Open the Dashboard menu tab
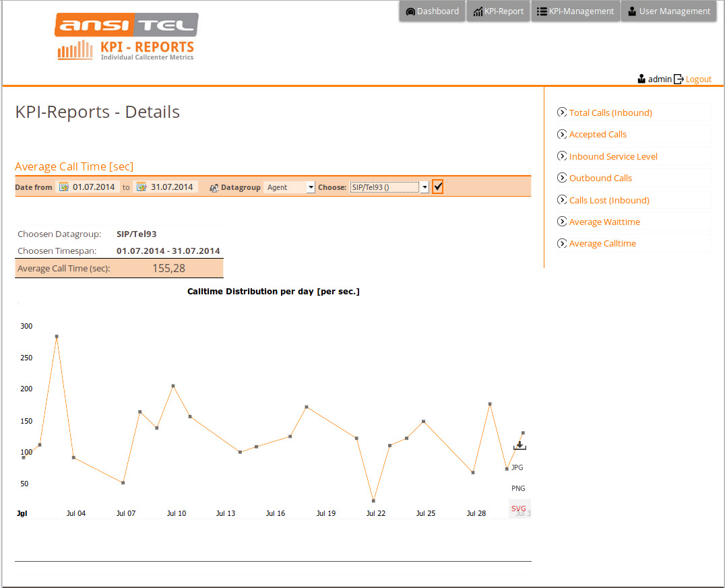The image size is (725, 588). pos(432,11)
